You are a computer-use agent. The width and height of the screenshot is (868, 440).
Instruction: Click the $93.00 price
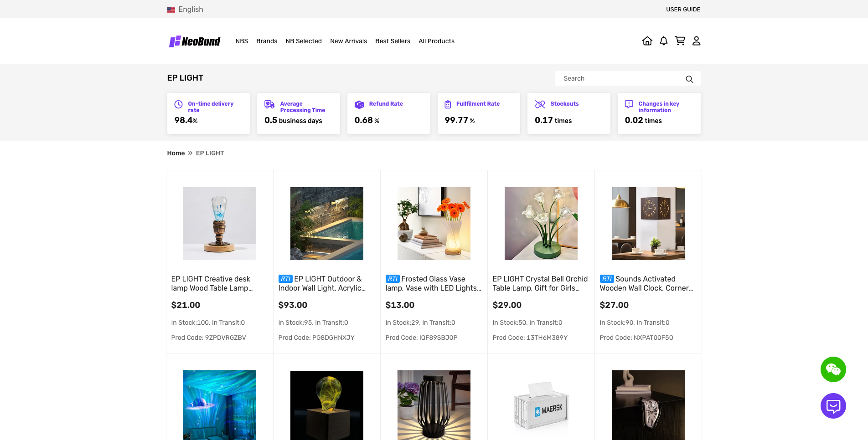[x=293, y=305]
